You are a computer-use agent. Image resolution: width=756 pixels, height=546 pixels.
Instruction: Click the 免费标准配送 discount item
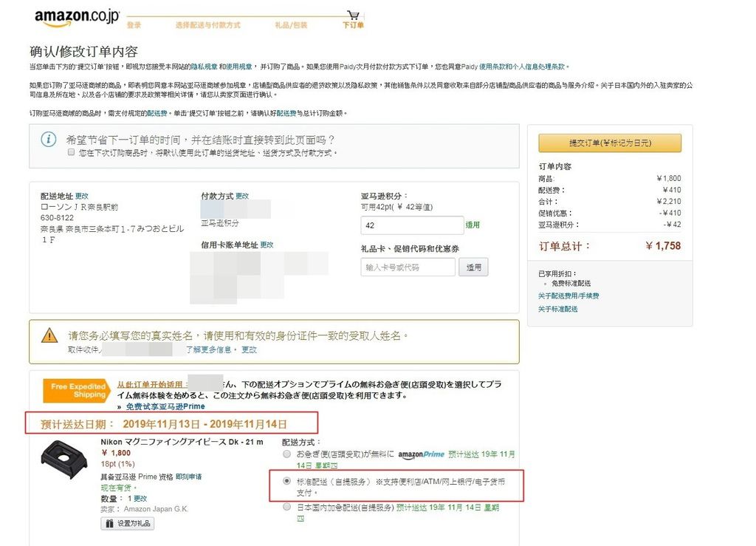pyautogui.click(x=571, y=283)
